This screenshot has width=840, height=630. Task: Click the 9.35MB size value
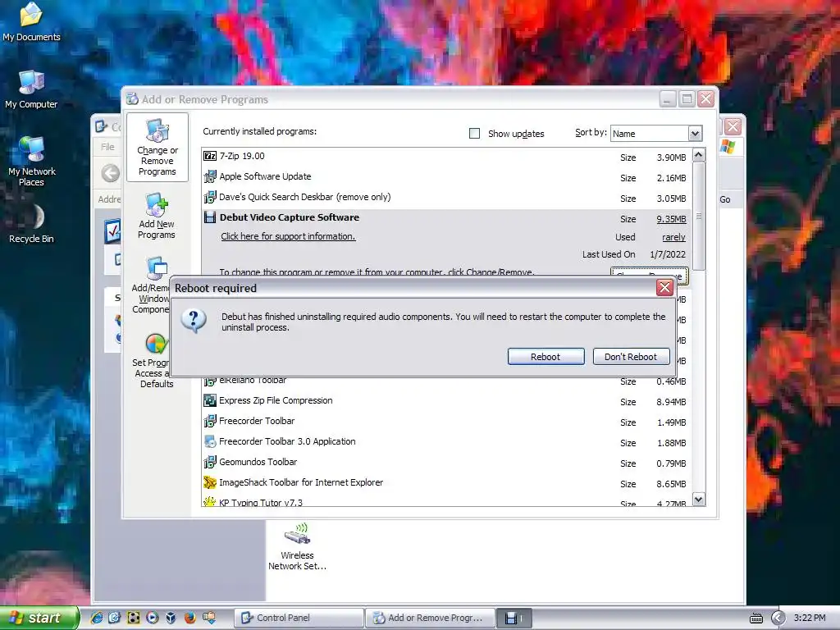(x=671, y=218)
